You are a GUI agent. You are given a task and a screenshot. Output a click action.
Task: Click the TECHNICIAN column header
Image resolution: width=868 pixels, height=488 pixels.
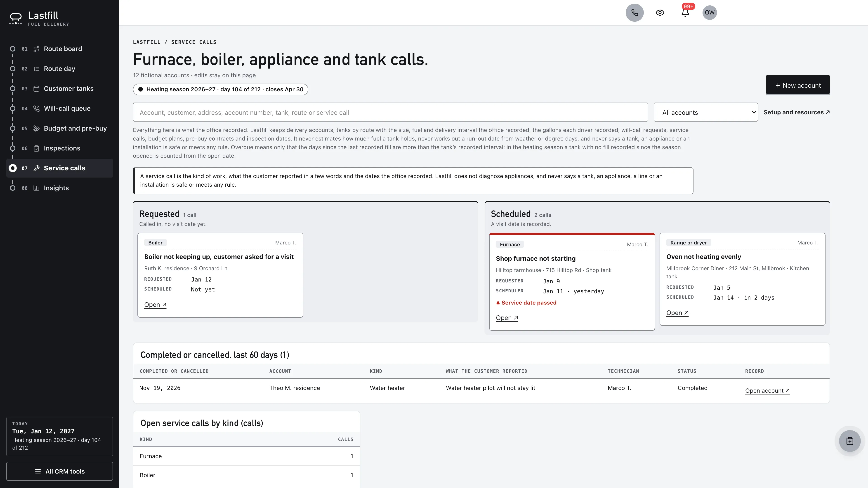pos(623,371)
